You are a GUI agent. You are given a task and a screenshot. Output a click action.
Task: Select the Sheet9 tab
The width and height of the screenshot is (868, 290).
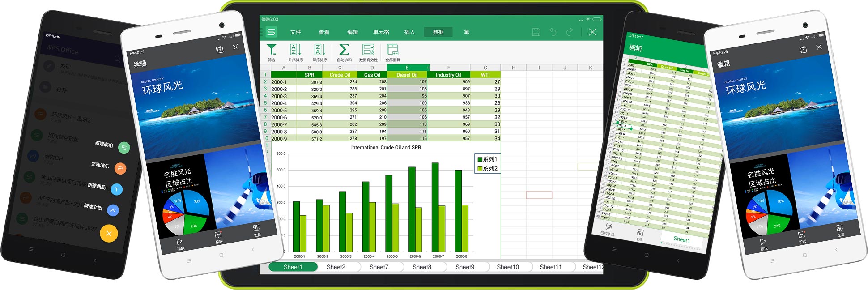pos(464,267)
